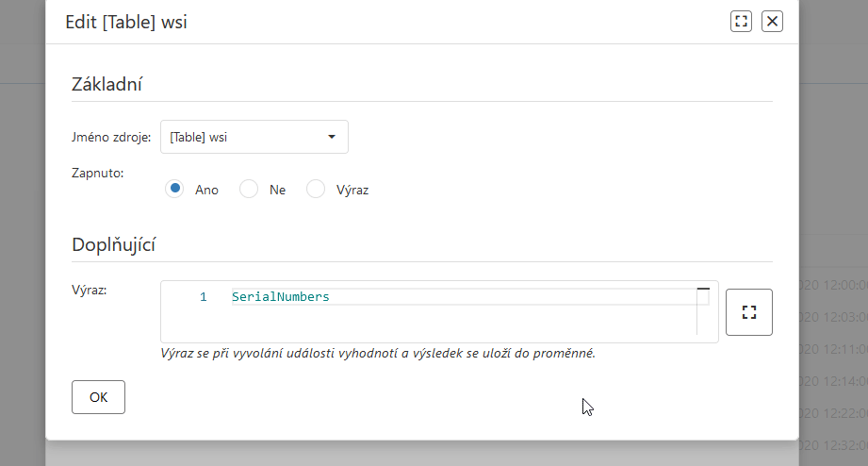Click line number 1 in editor

coord(204,297)
